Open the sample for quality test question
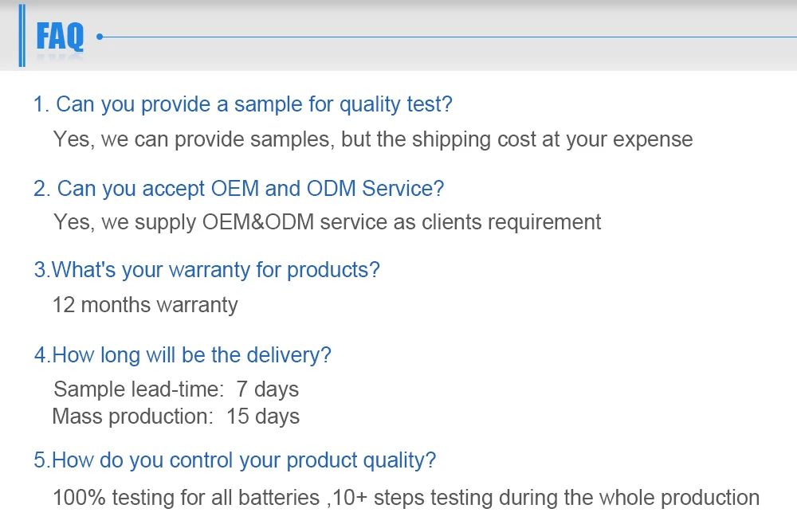 pos(242,104)
